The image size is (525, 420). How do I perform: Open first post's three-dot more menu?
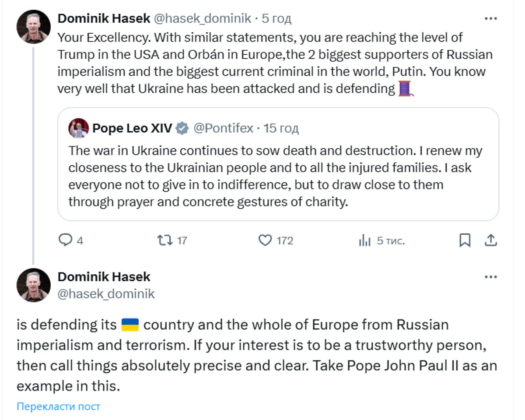click(x=491, y=18)
